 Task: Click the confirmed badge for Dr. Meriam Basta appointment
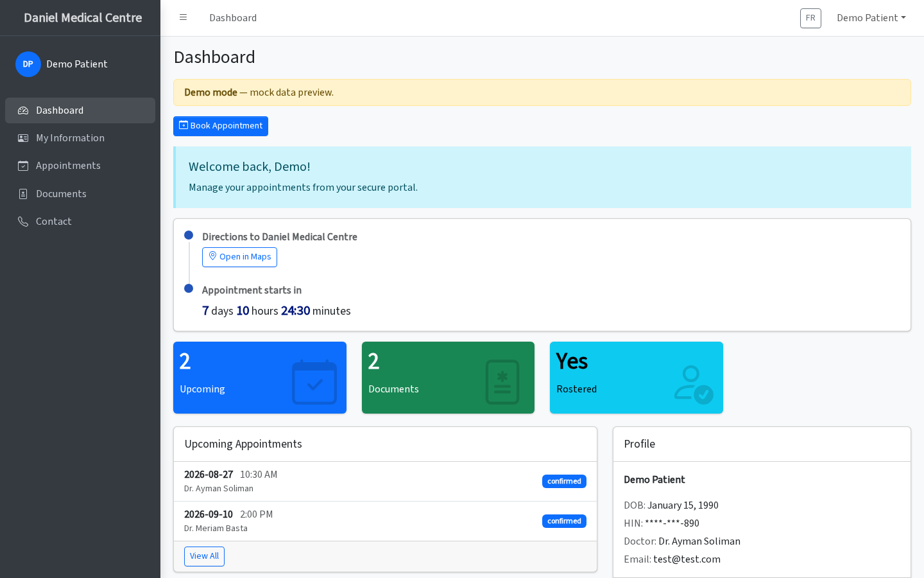564,521
